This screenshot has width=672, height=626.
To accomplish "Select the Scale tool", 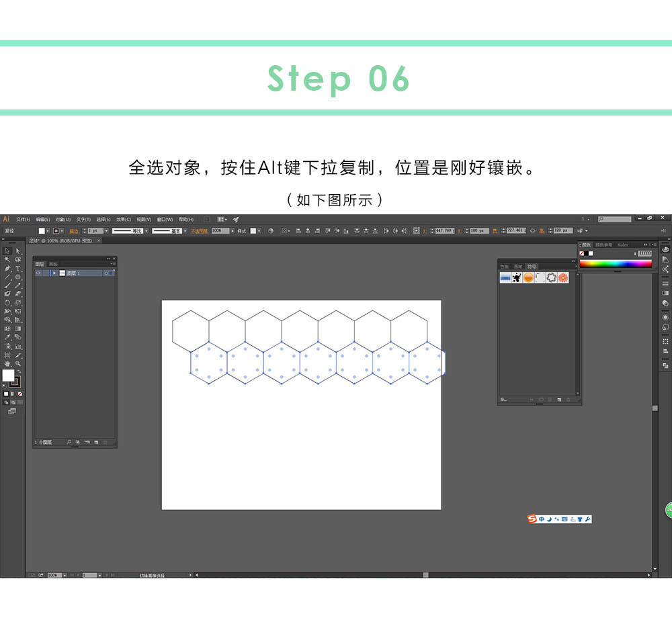I will 18,303.
